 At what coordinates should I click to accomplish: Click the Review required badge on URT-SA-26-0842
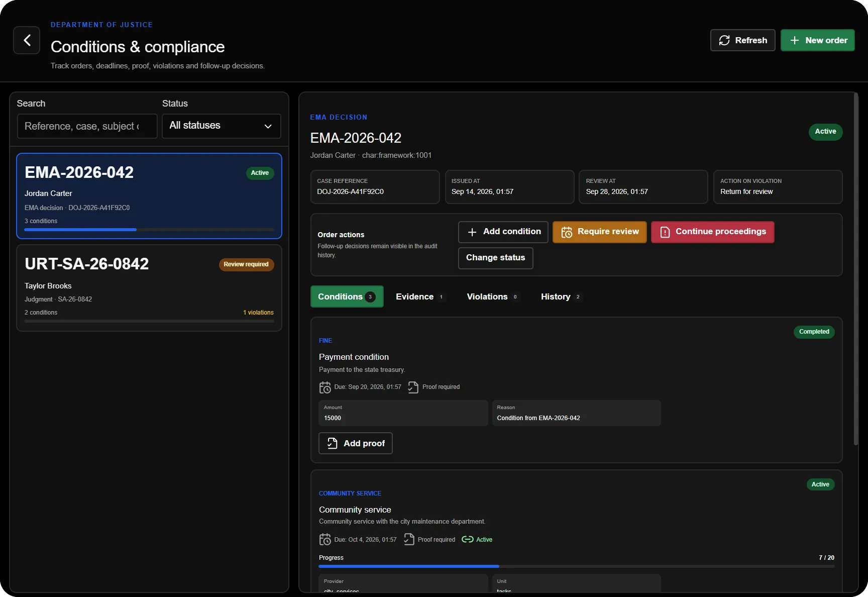point(246,264)
